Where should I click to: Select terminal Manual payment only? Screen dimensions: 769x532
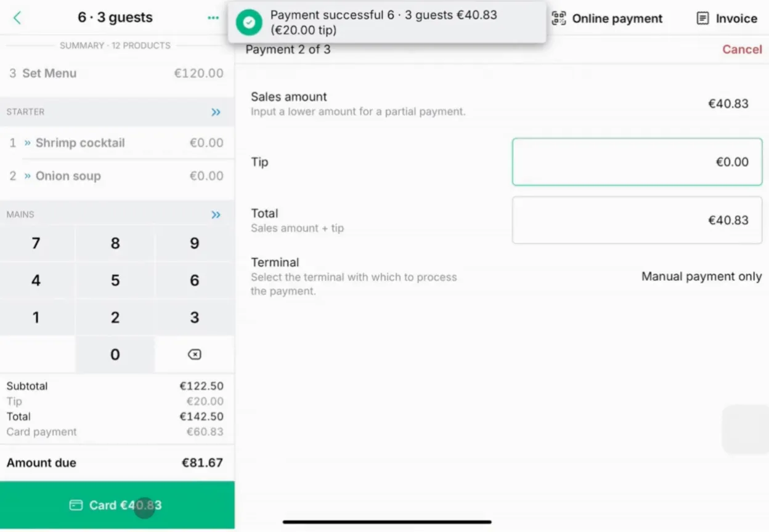[701, 277]
